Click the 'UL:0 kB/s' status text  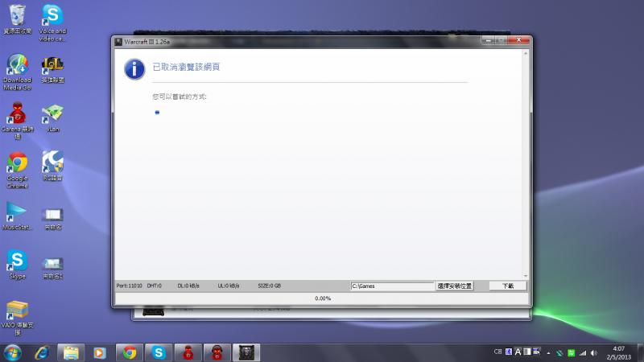229,286
